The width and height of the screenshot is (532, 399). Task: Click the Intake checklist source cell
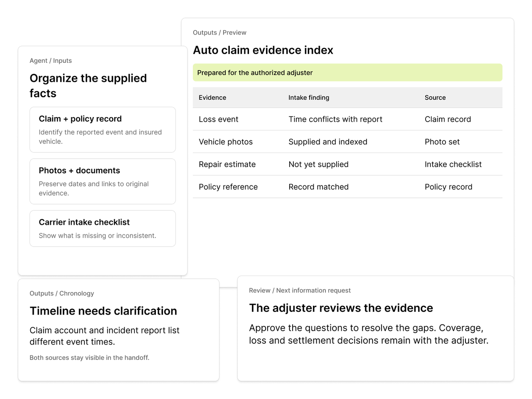pyautogui.click(x=453, y=164)
